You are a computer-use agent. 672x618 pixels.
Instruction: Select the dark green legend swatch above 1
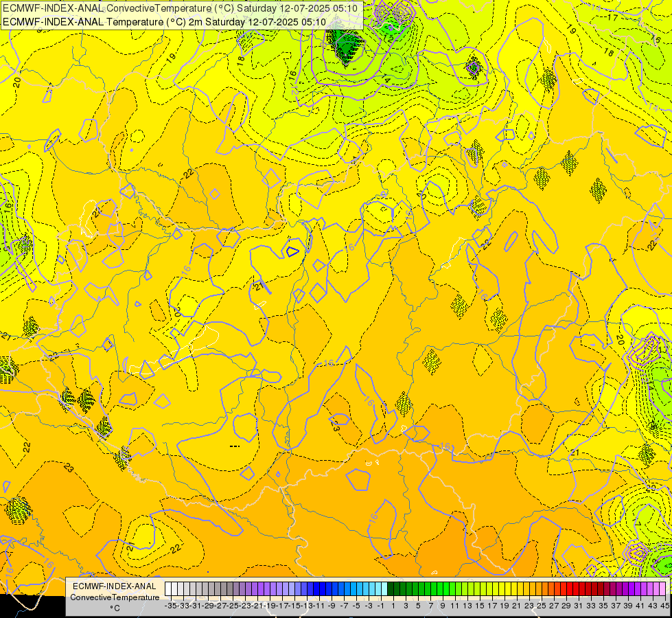391,589
